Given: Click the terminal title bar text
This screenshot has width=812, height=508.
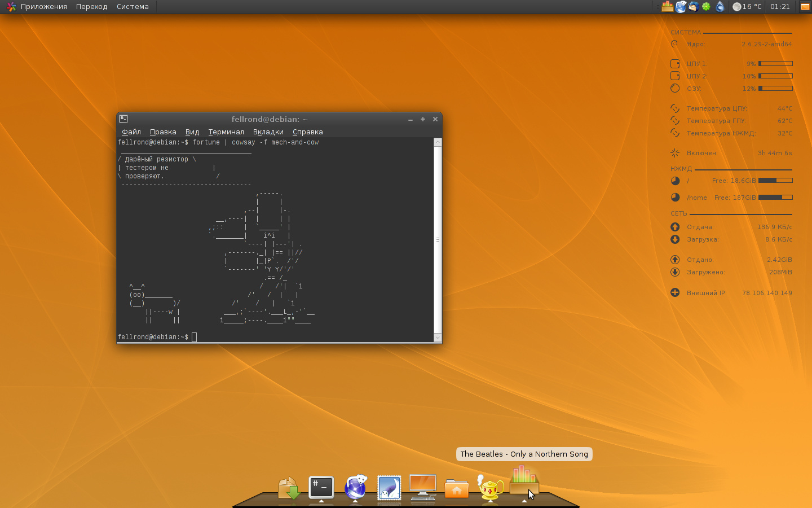Looking at the screenshot, I should coord(270,119).
